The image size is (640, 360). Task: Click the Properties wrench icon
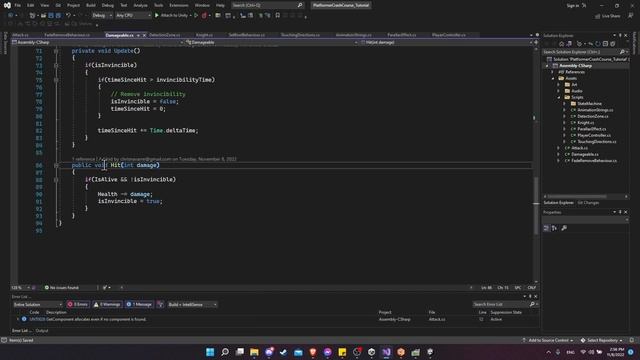[564, 228]
